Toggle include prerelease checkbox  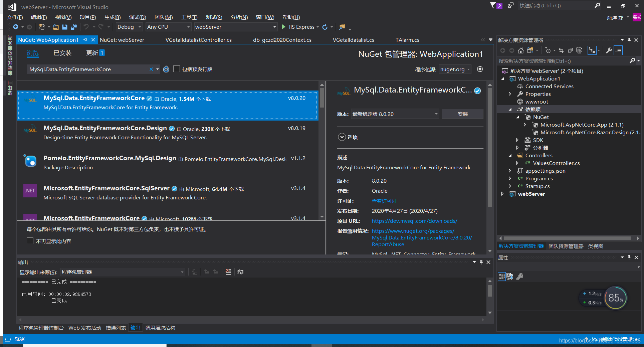[x=177, y=69]
